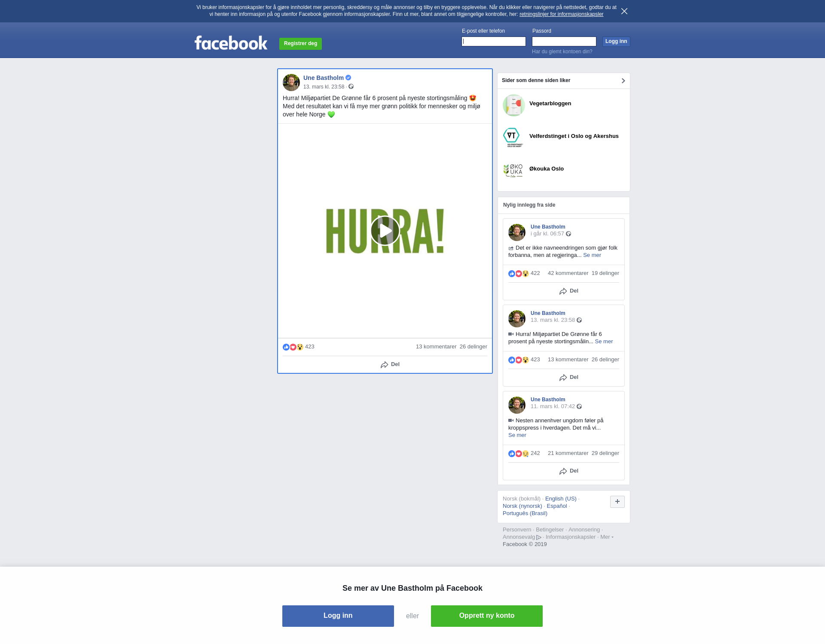Open '13 kommentarer' on the main post

436,347
